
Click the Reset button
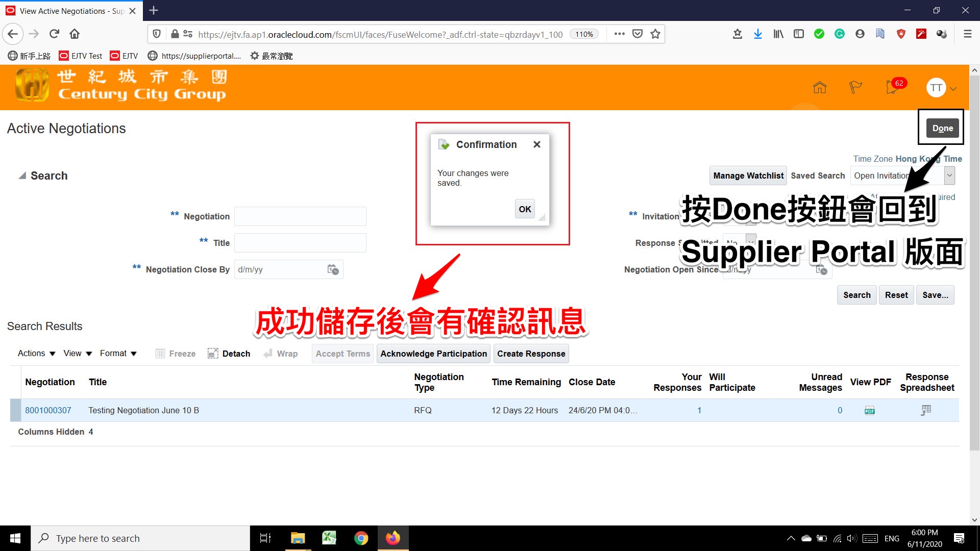coord(896,295)
